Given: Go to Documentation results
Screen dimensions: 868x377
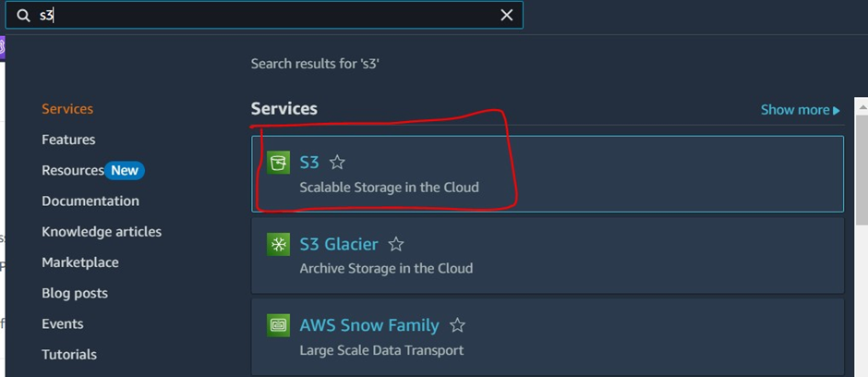Looking at the screenshot, I should coord(90,201).
